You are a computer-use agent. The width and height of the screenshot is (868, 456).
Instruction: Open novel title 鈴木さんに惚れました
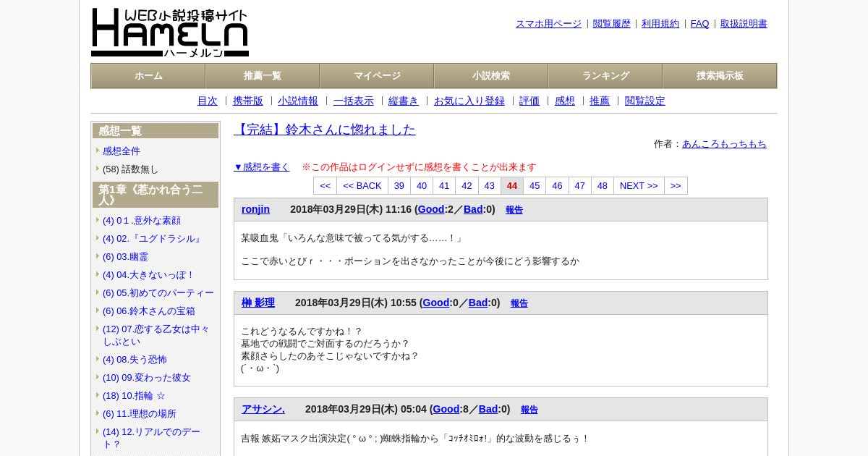(x=325, y=130)
